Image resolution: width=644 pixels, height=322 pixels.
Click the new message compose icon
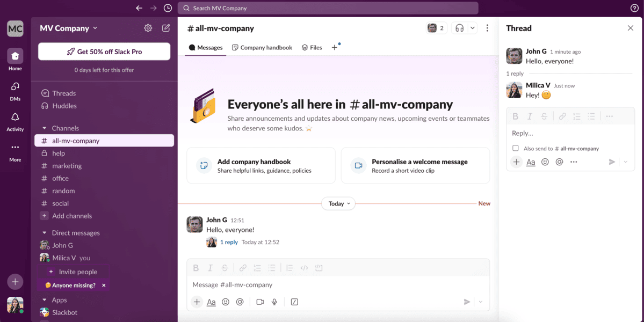click(166, 28)
